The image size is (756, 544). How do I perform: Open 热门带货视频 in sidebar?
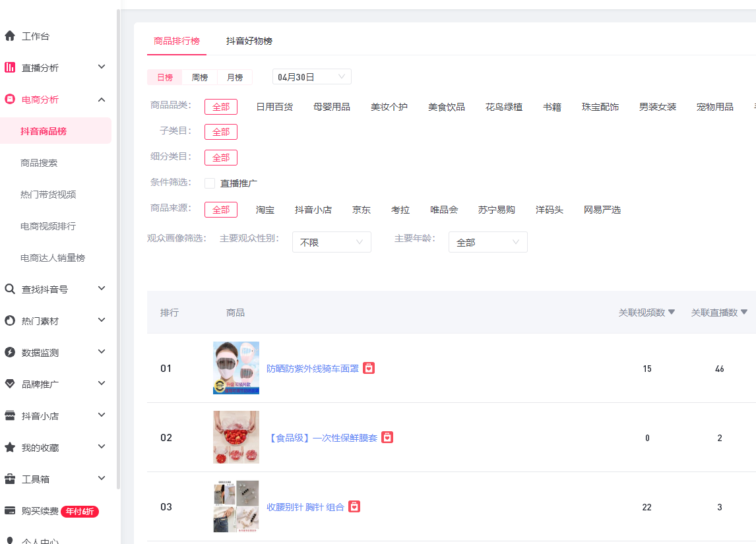tap(48, 194)
